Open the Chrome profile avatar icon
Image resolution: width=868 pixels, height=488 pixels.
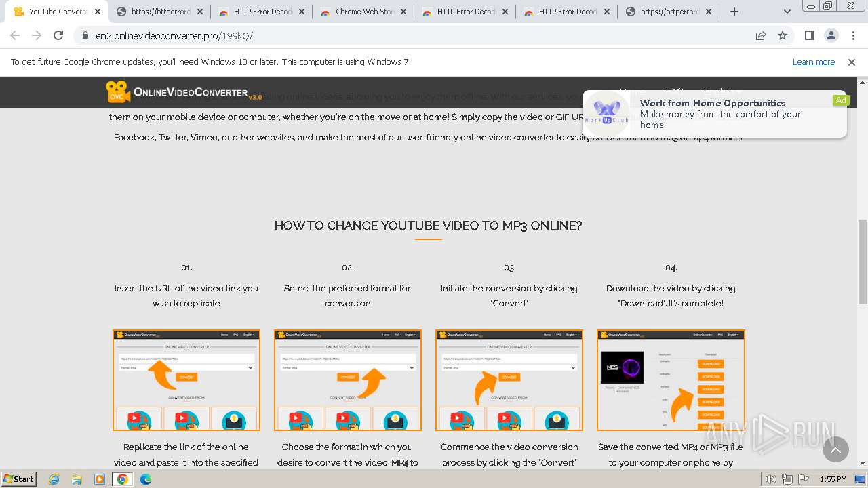pos(831,35)
